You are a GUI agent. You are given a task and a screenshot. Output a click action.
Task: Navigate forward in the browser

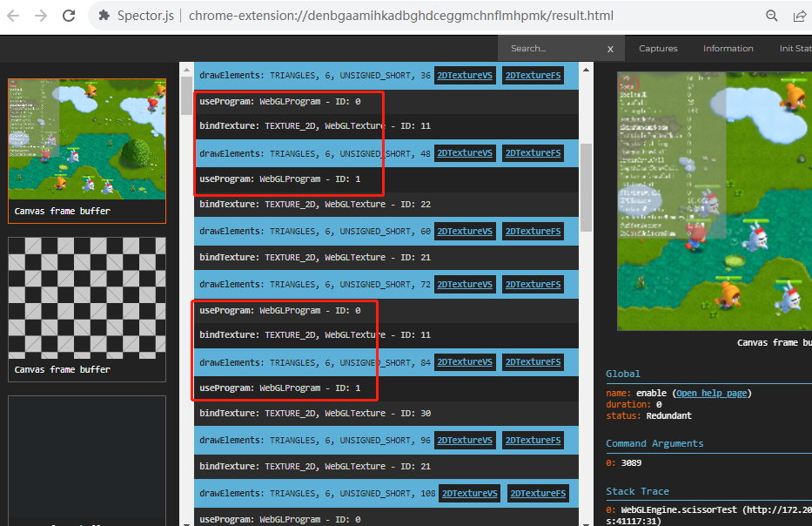(39, 15)
